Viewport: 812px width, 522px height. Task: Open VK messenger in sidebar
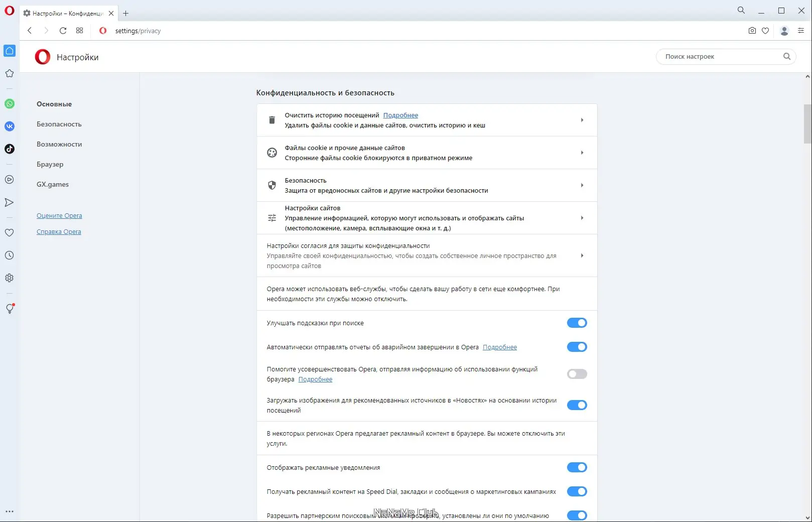(10, 126)
